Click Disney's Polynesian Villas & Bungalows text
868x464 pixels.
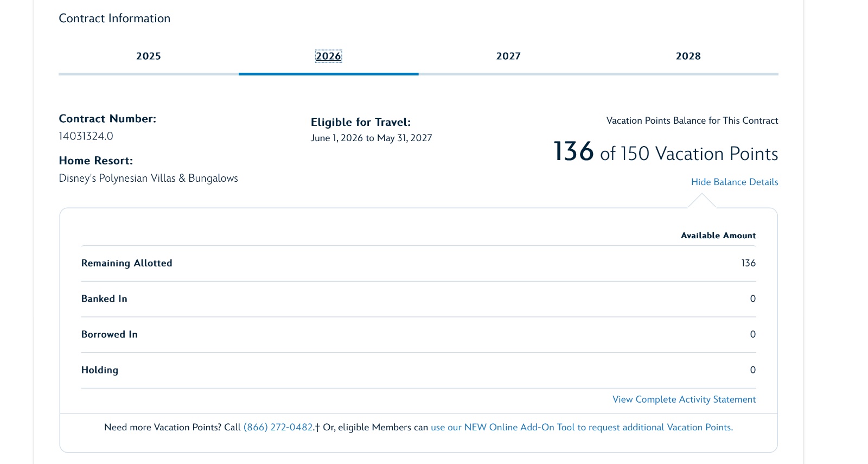tap(148, 179)
